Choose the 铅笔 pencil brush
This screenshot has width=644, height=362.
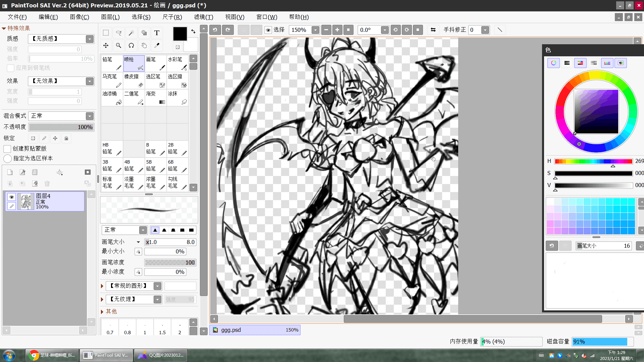point(112,63)
